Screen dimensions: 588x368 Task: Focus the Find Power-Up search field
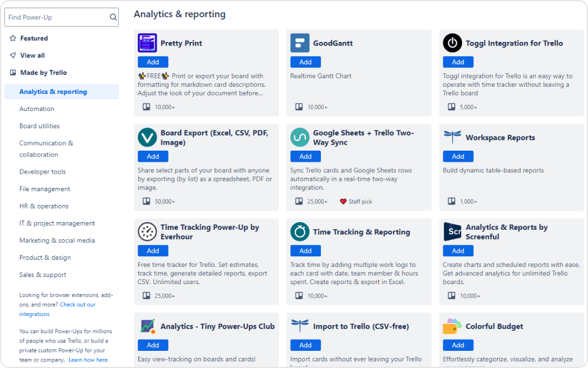[56, 18]
